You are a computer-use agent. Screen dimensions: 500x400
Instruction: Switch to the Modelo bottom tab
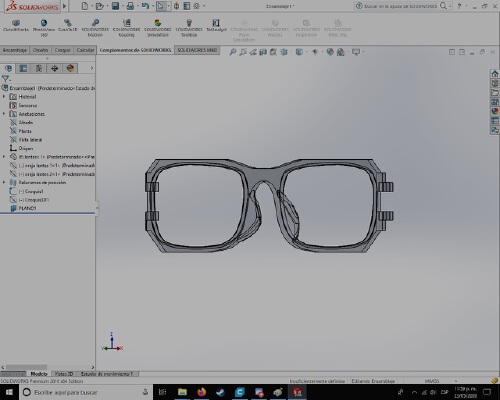(39, 374)
